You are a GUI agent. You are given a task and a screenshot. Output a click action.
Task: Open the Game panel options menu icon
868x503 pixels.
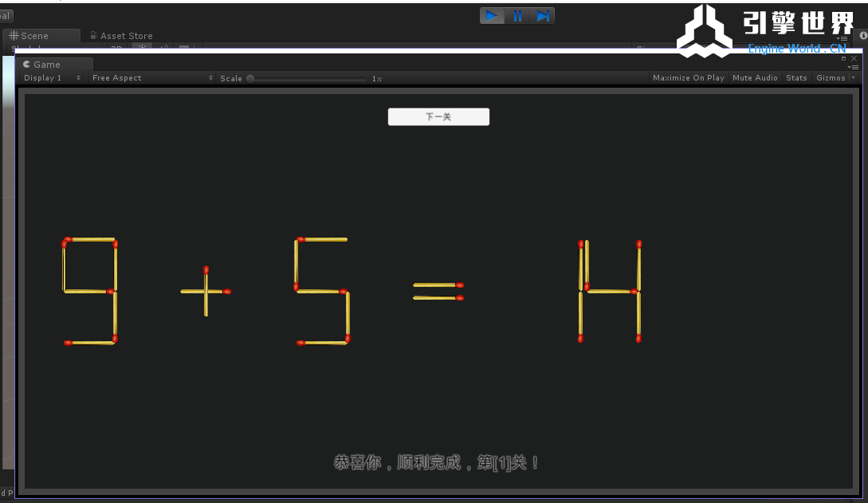pos(854,67)
